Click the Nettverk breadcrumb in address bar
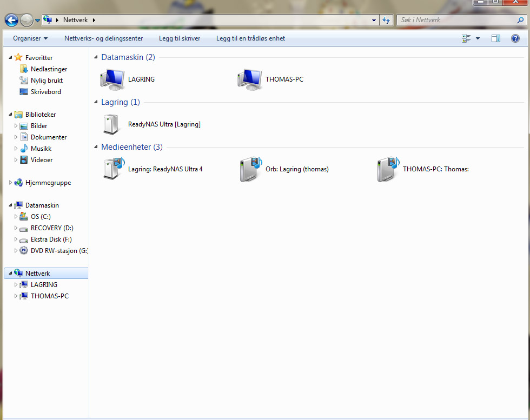Viewport: 530px width, 420px height. coord(75,20)
